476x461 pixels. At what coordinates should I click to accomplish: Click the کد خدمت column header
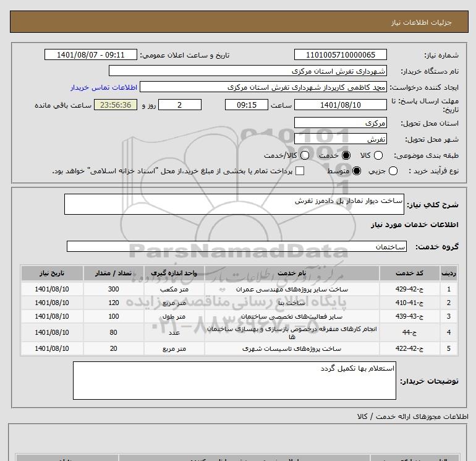click(409, 273)
